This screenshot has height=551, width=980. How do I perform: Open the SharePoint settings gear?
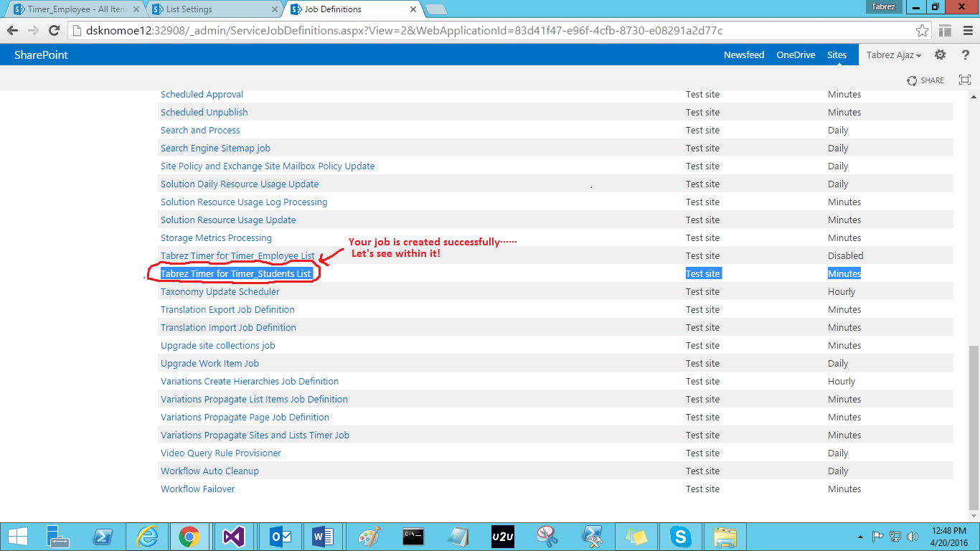(x=940, y=55)
